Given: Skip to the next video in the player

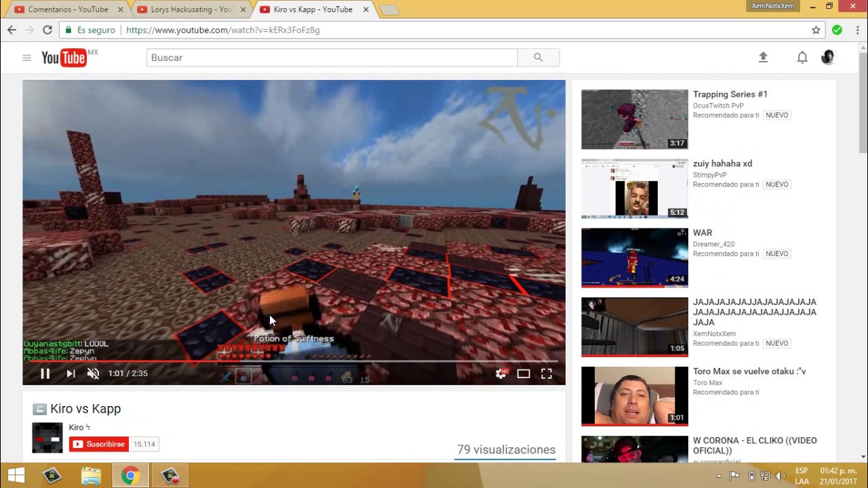Looking at the screenshot, I should 71,373.
